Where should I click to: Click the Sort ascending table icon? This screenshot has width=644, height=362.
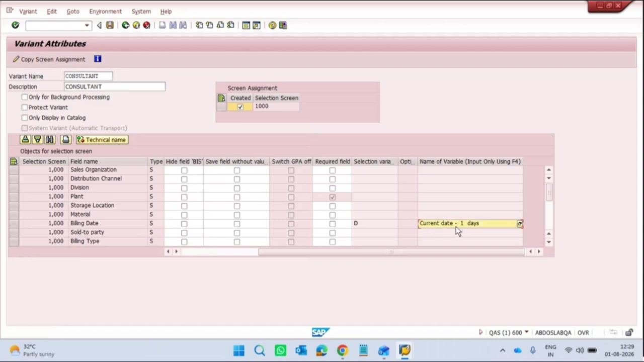point(25,140)
